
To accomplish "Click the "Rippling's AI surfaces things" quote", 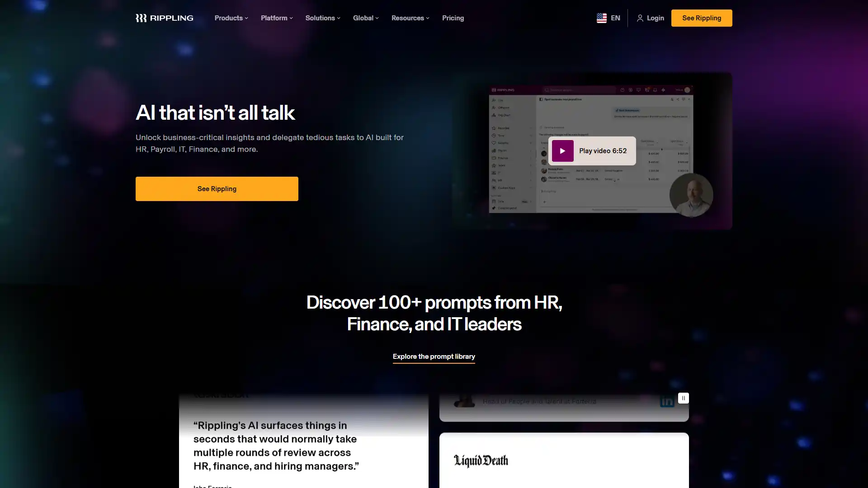I will [276, 446].
